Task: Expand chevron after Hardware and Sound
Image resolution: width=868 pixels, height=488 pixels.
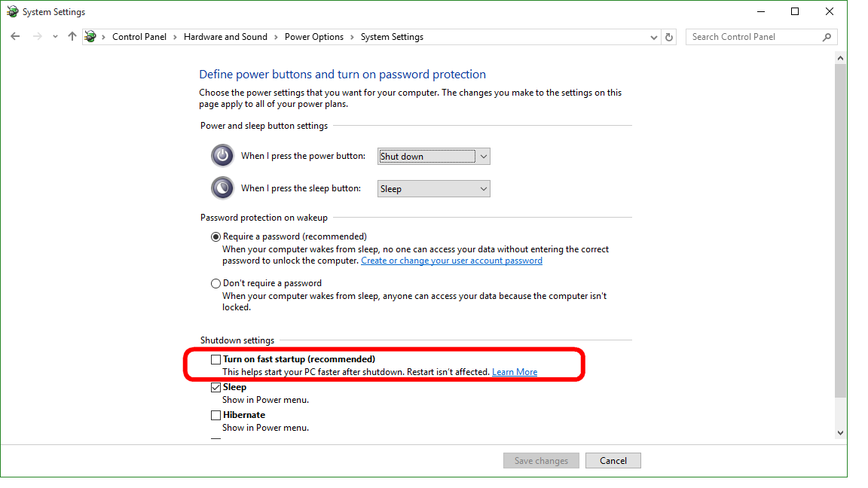Action: 276,37
